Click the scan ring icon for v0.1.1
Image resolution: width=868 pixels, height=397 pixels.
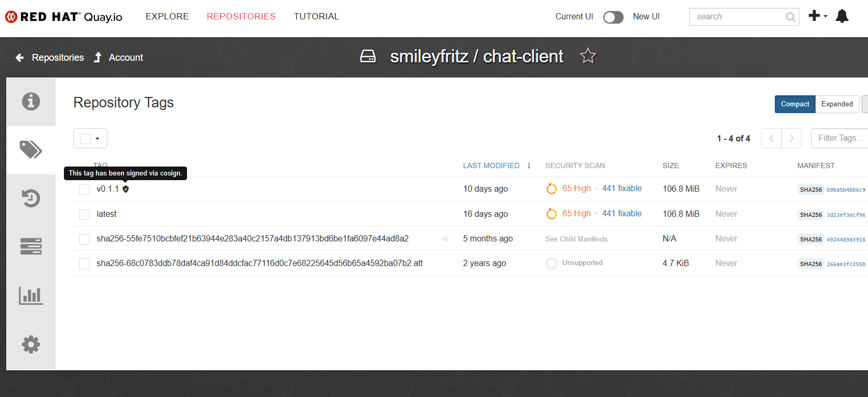tap(552, 189)
